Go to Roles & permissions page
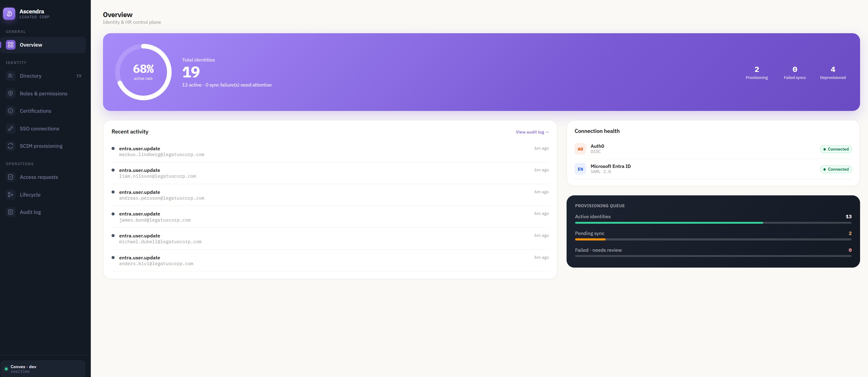 click(x=43, y=93)
